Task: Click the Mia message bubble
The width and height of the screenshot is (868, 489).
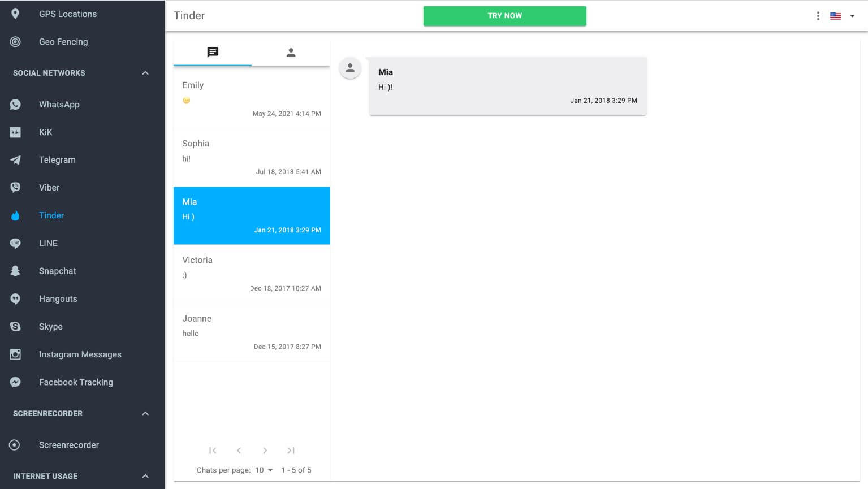Action: coord(508,86)
